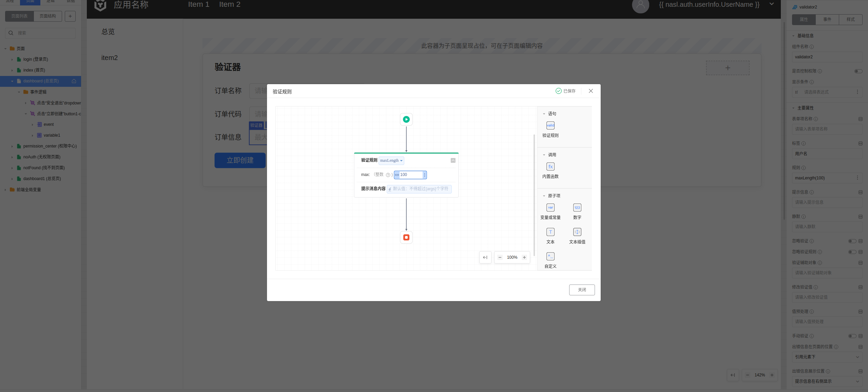Click Item 1 in app navigation
Image resolution: width=868 pixels, height=392 pixels.
(198, 4)
